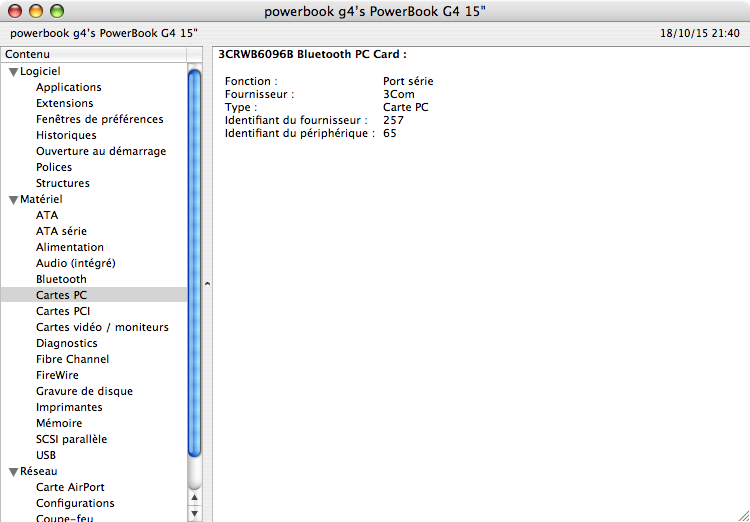Select Structures in the sidebar

(x=63, y=183)
